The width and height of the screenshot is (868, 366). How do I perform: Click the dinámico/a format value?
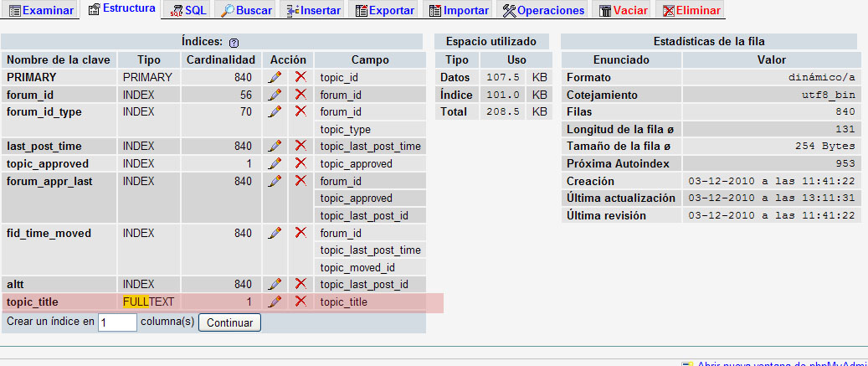[821, 78]
